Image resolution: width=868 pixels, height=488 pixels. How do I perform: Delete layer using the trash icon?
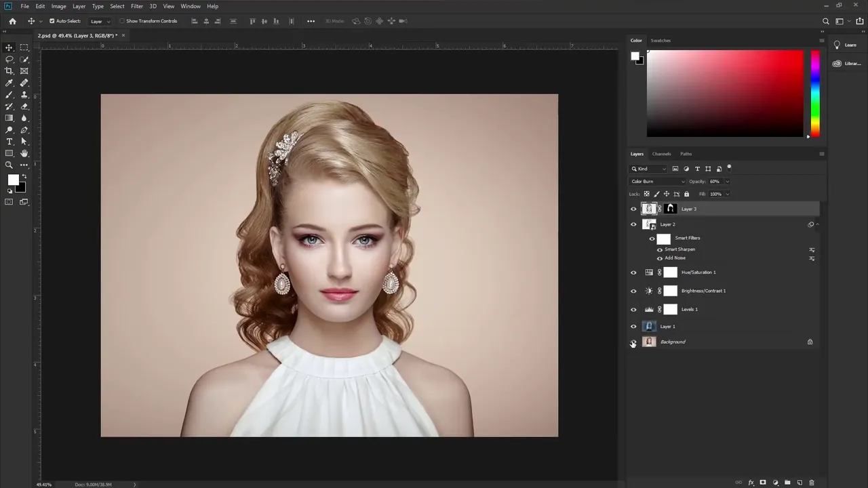click(811, 483)
